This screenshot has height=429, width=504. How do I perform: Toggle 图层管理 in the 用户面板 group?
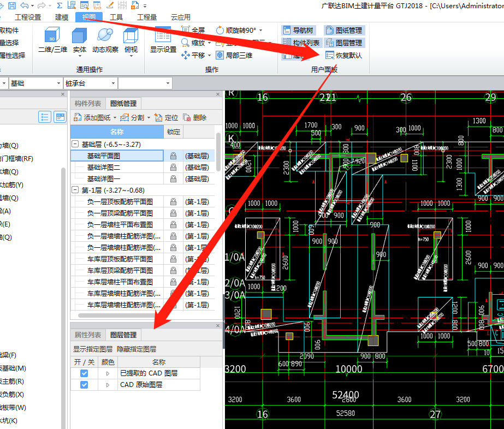pyautogui.click(x=344, y=43)
